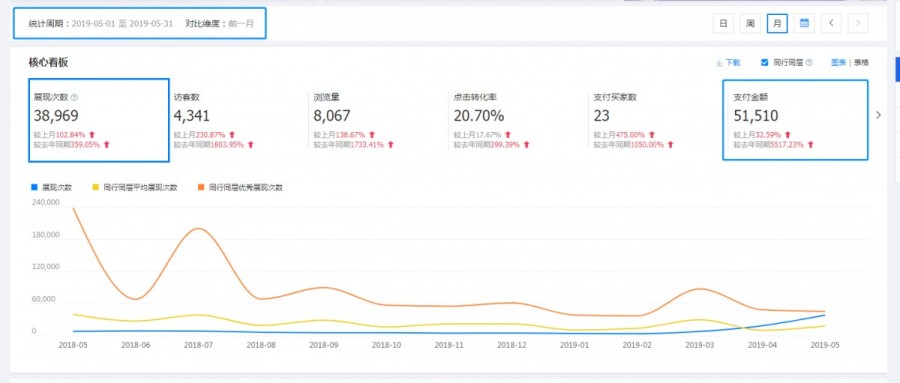Open the calendar date picker icon
Image resolution: width=900 pixels, height=383 pixels.
pos(804,24)
